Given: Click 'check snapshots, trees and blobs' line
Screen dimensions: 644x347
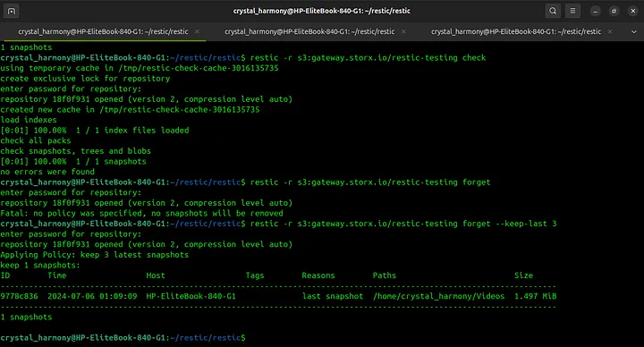Looking at the screenshot, I should point(75,151).
